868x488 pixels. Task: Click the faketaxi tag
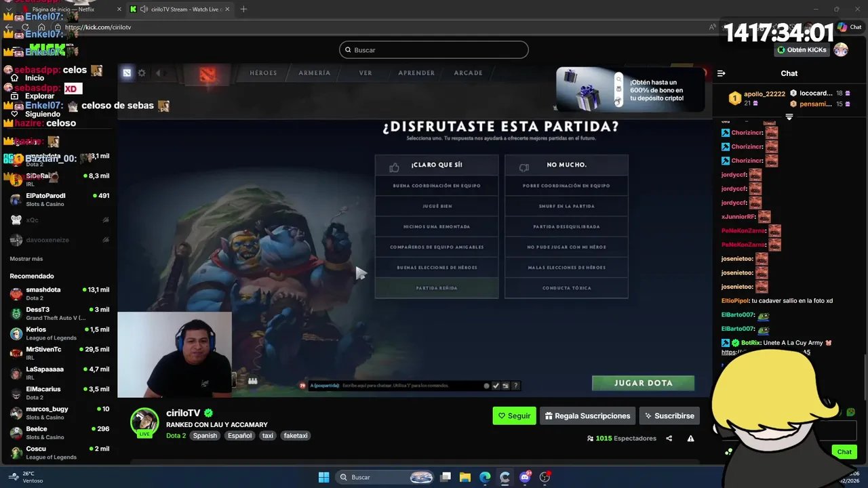[x=295, y=436]
